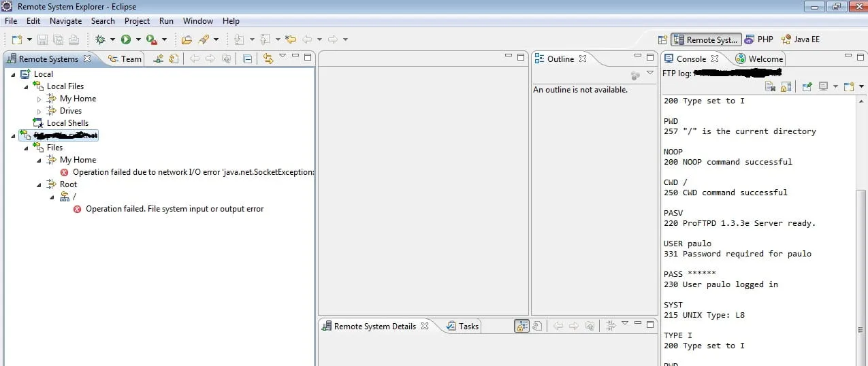This screenshot has height=366, width=868.
Task: Toggle Scroll Lock in Console
Action: 786,86
